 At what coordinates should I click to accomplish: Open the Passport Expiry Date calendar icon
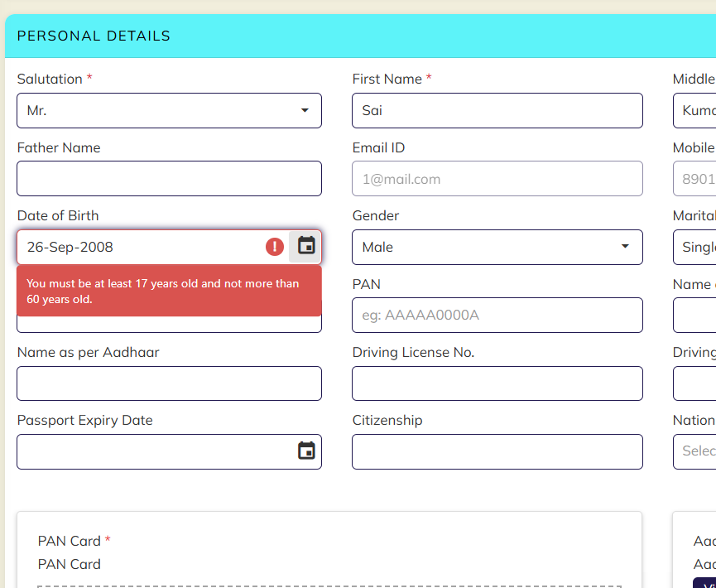306,451
